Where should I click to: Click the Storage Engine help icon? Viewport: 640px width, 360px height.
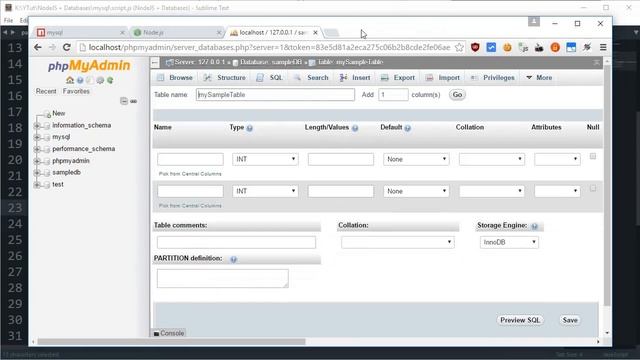534,226
